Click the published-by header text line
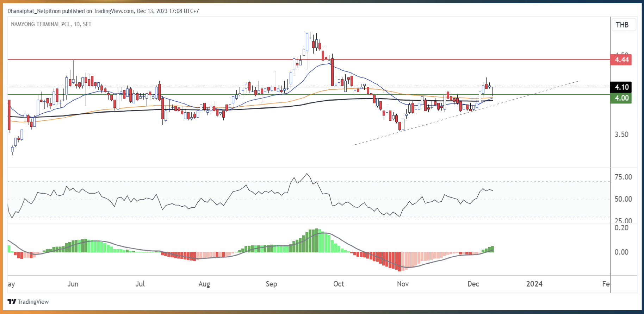Image resolution: width=644 pixels, height=314 pixels. [x=103, y=11]
